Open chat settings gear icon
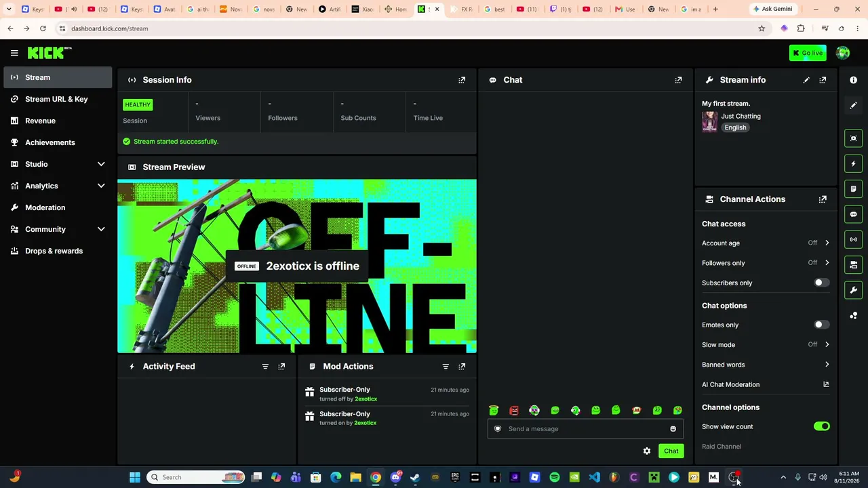The width and height of the screenshot is (868, 488). click(x=647, y=451)
